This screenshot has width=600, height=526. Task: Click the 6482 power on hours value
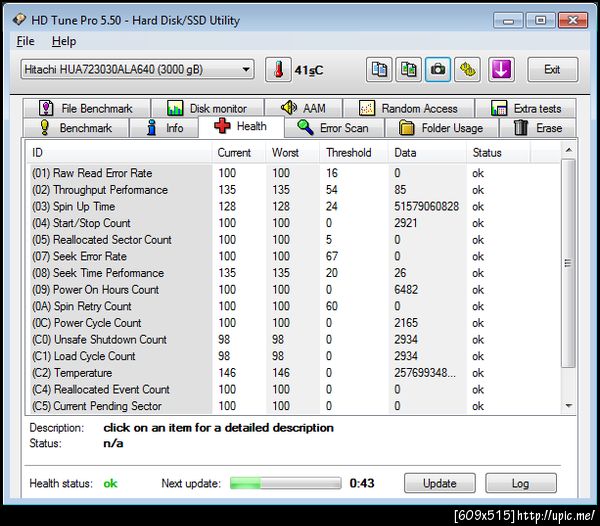[x=406, y=290]
